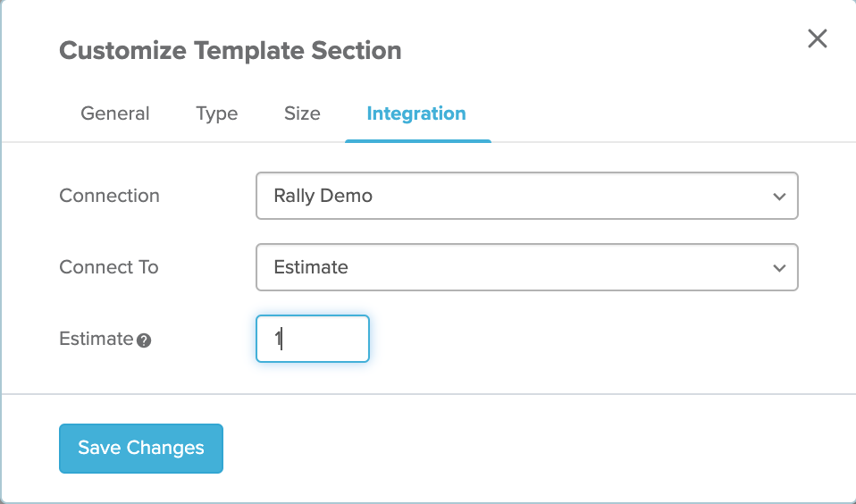The image size is (856, 504).
Task: Click the Connect To dropdown chevron arrow
Action: coord(779,267)
